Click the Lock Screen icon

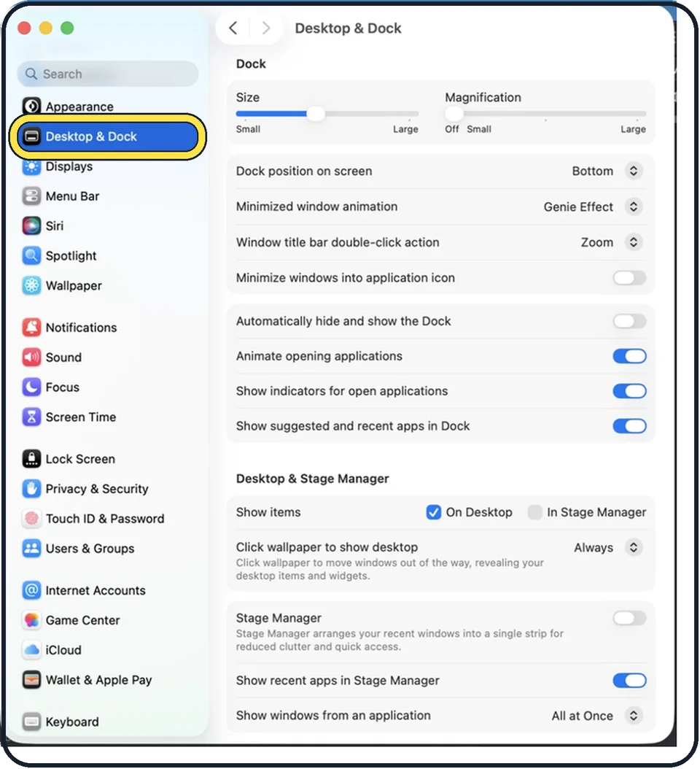tap(32, 459)
